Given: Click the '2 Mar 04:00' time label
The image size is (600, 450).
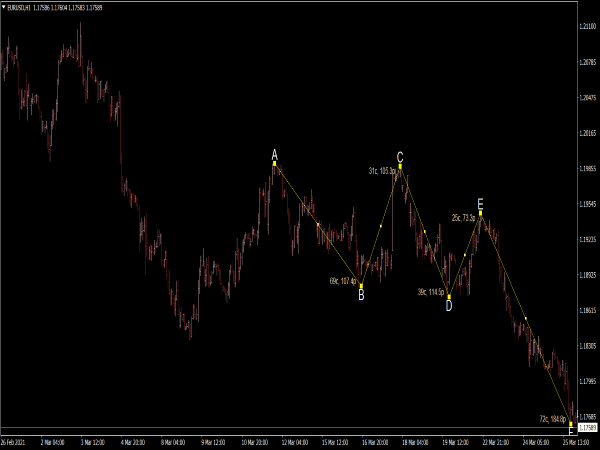Looking at the screenshot, I should (52, 443).
